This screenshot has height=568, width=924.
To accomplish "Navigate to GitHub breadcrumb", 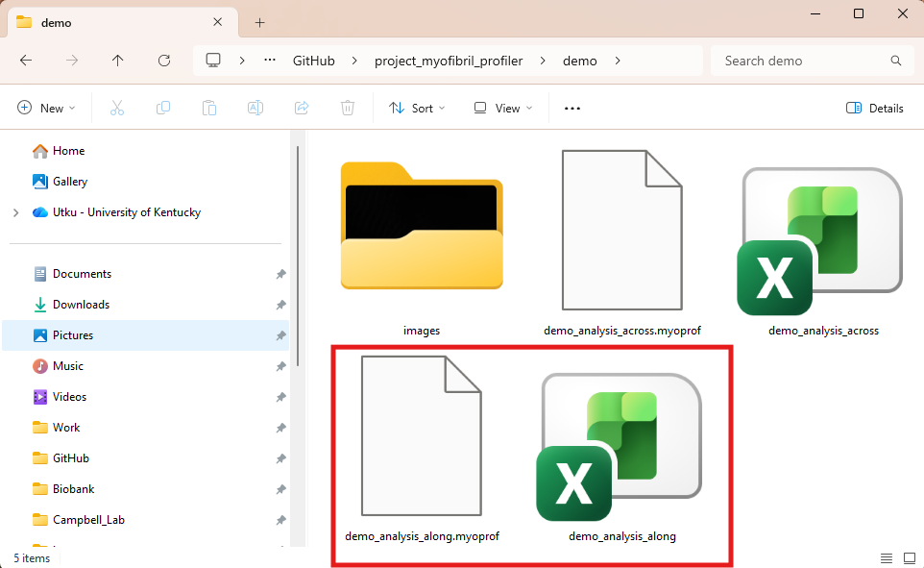I will click(313, 61).
